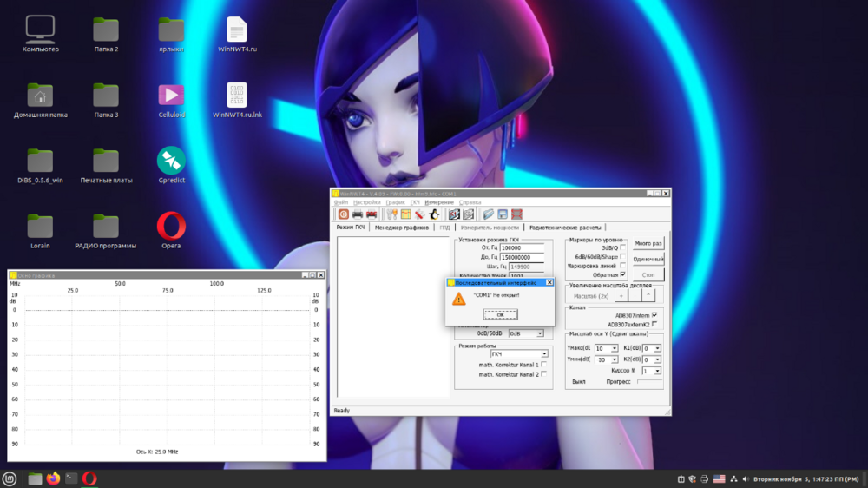Select the WinNWT4.ru file icon
This screenshot has width=868, height=488.
[x=237, y=34]
